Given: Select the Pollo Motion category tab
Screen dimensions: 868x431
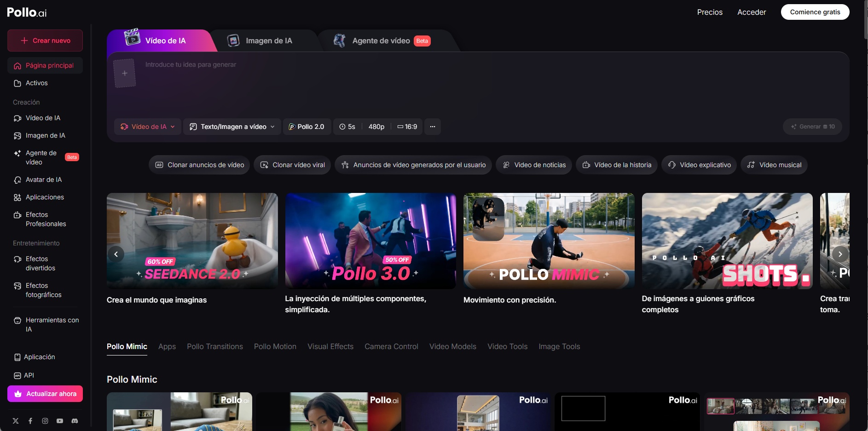Looking at the screenshot, I should (x=275, y=347).
